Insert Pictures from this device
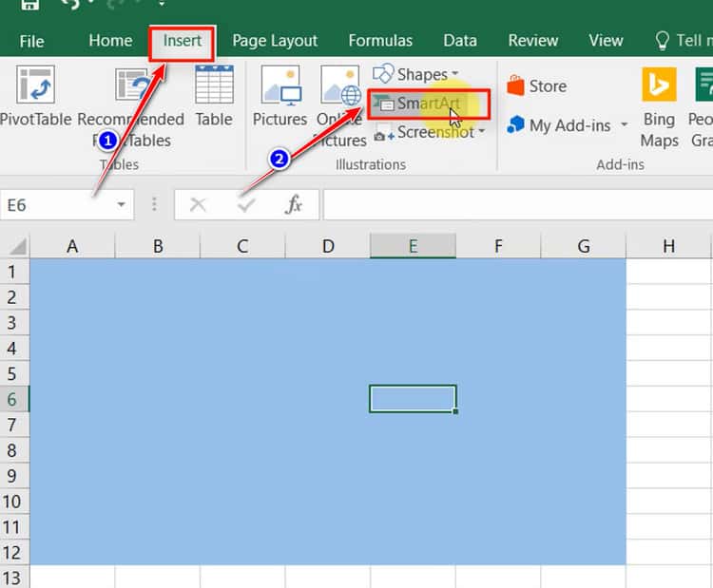The height and width of the screenshot is (588, 713). click(x=279, y=95)
